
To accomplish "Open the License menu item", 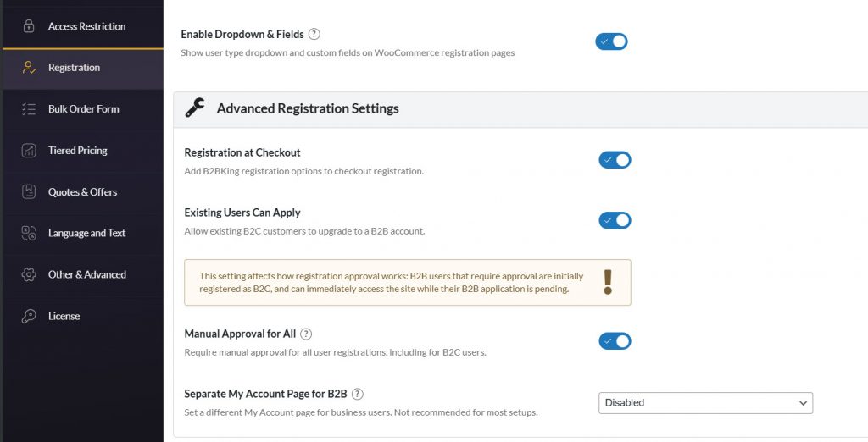I will pyautogui.click(x=64, y=317).
